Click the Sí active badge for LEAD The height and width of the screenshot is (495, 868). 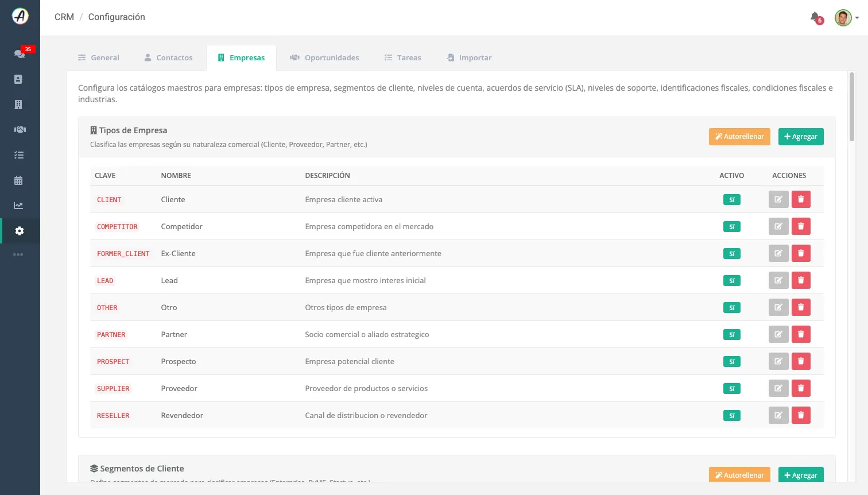pos(732,281)
